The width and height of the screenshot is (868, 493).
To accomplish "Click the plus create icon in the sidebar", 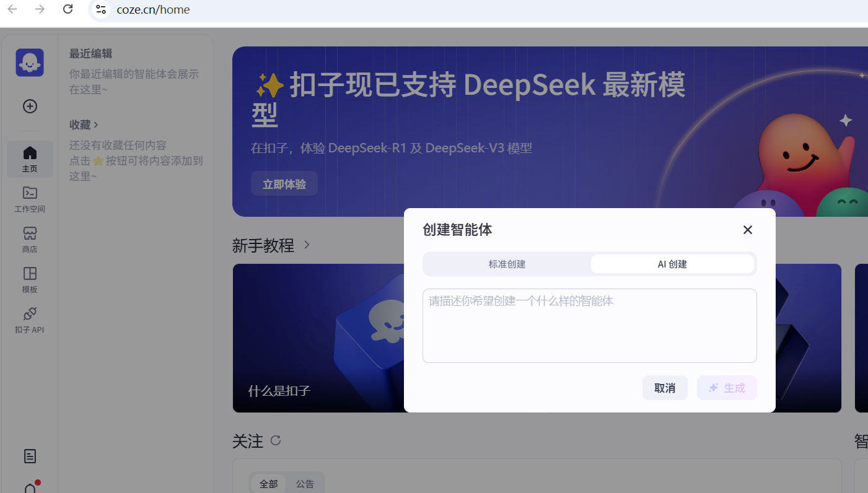I will click(x=30, y=107).
